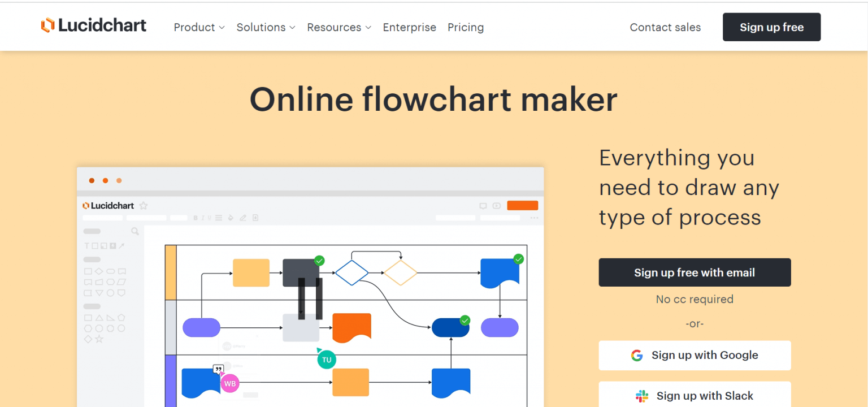Expand the Resources dropdown
The image size is (868, 407).
(338, 27)
